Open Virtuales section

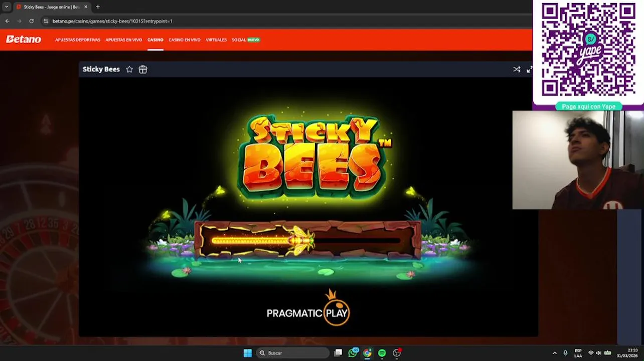(216, 40)
